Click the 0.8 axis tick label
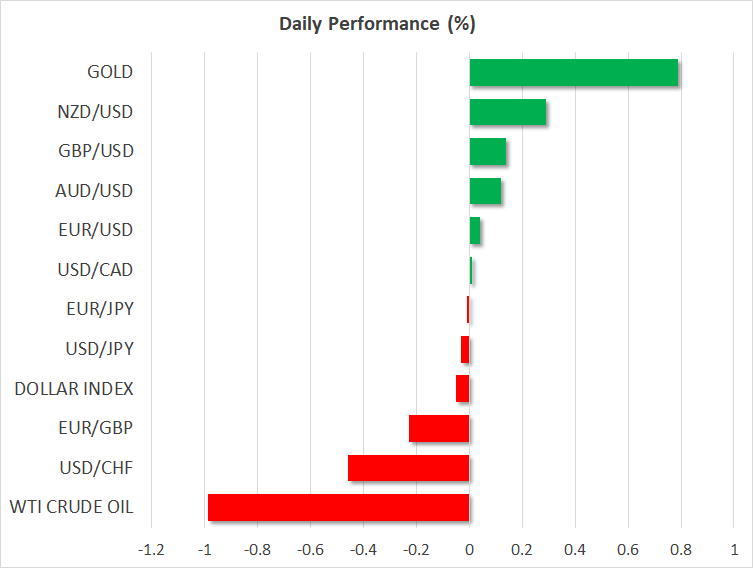This screenshot has height=568, width=753. pyautogui.click(x=680, y=549)
